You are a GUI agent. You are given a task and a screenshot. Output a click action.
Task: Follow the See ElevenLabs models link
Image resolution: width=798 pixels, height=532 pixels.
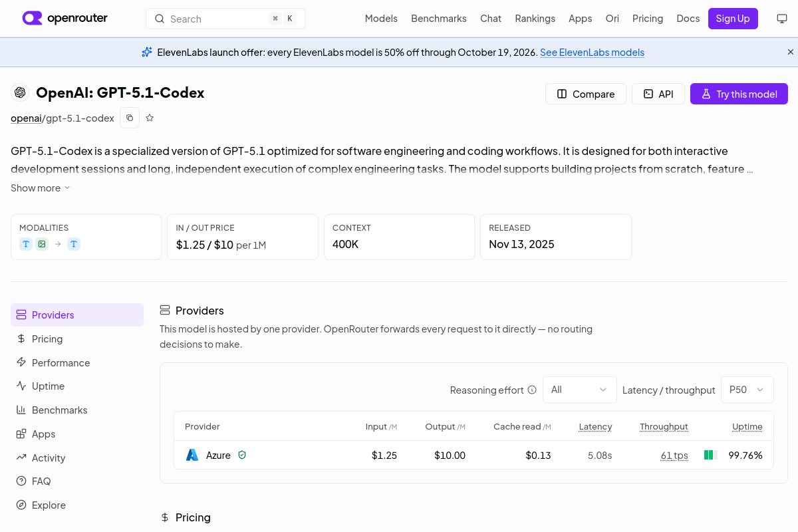click(592, 52)
